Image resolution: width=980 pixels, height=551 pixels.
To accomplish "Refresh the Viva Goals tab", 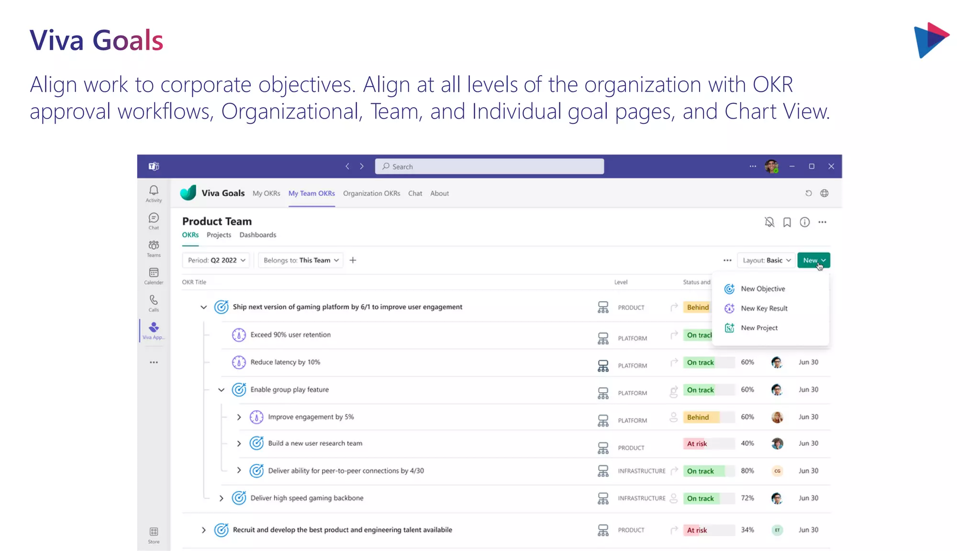I will (x=809, y=193).
